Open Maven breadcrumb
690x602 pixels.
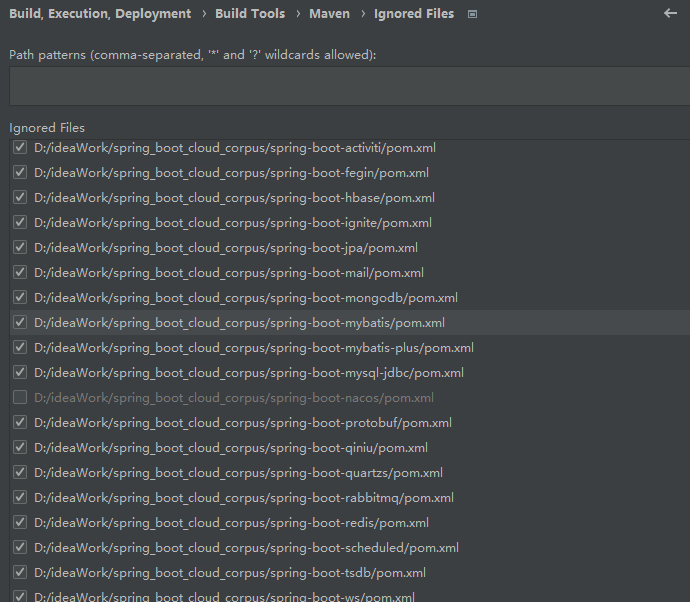point(329,14)
